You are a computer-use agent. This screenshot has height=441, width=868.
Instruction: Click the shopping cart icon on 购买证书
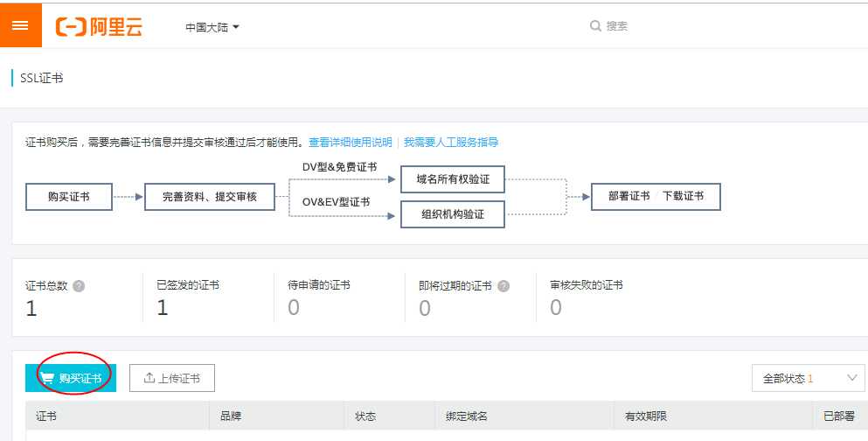[x=46, y=378]
